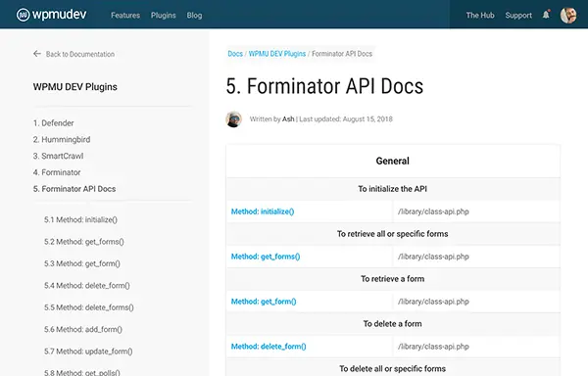Open the 2. Hummingbird docs
588x376 pixels.
click(62, 139)
